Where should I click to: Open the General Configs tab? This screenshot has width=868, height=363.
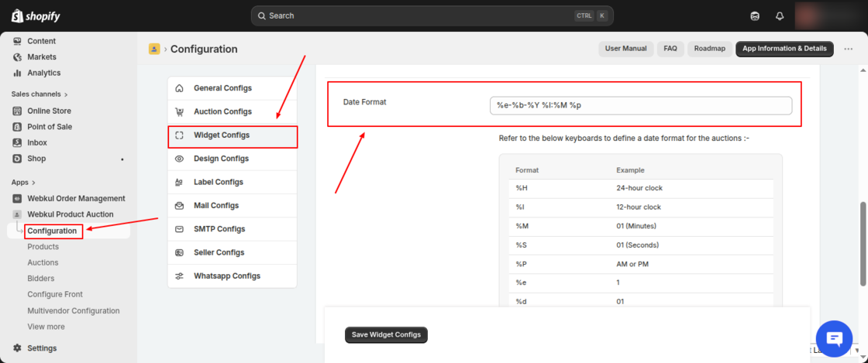(232, 88)
